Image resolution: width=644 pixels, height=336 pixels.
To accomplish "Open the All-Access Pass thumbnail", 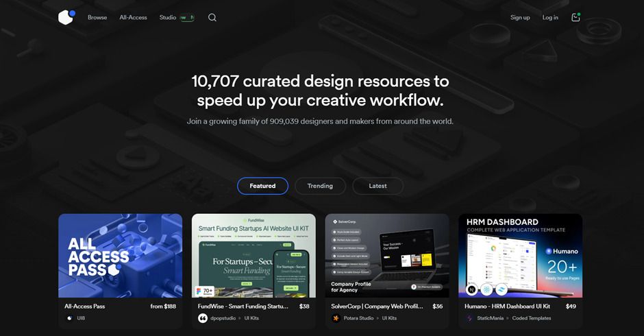I will (120, 255).
